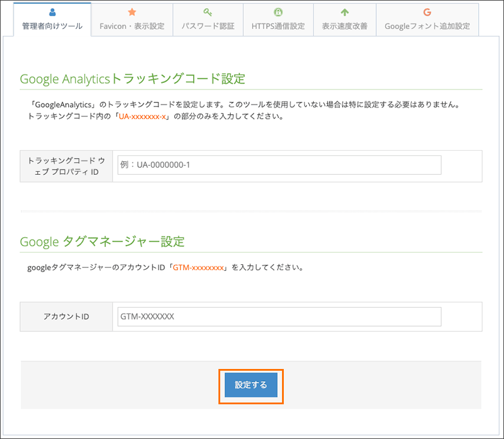504x439 pixels.
Task: Open the 管理者向けツール tab
Action: click(52, 19)
